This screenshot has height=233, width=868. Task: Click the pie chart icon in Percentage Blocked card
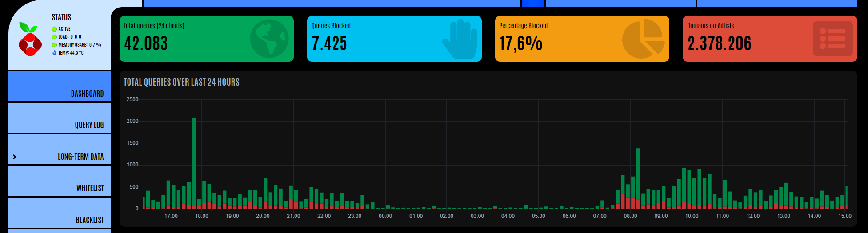coord(644,39)
